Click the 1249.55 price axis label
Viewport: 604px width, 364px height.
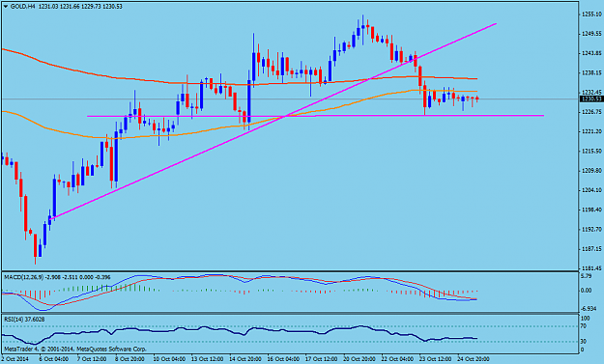[590, 34]
